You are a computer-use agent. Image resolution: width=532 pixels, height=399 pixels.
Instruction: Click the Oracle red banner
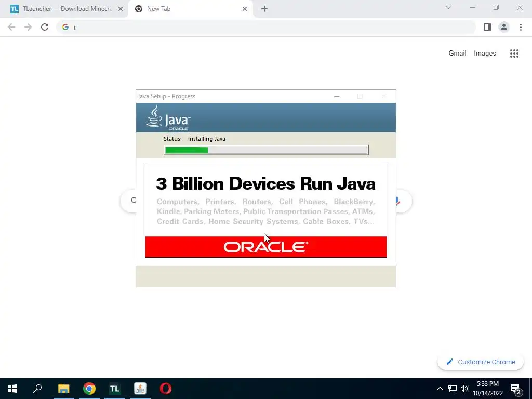[265, 247]
